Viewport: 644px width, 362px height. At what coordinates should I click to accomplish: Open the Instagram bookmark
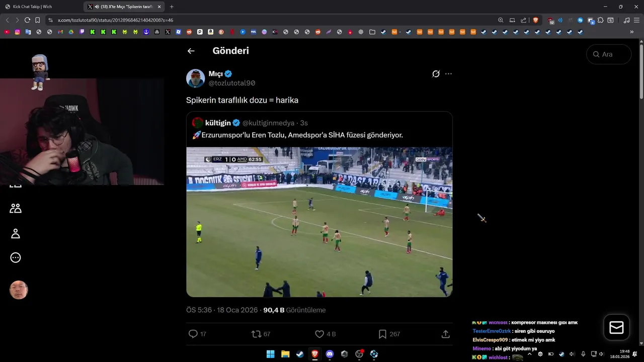tap(17, 32)
